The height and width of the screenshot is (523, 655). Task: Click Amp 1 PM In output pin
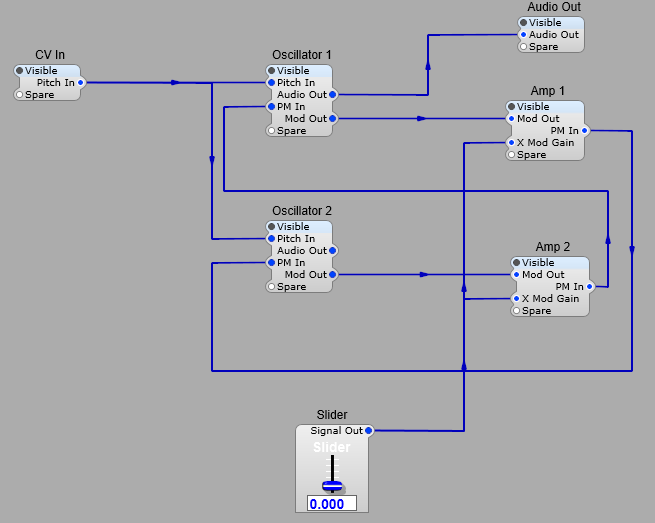(x=585, y=131)
